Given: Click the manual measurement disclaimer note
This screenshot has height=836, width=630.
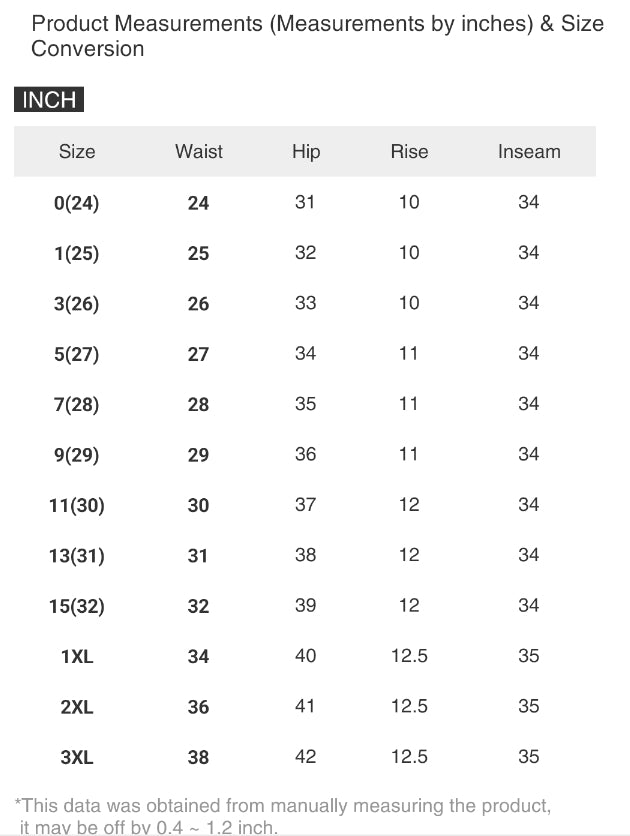Looking at the screenshot, I should click(283, 815).
